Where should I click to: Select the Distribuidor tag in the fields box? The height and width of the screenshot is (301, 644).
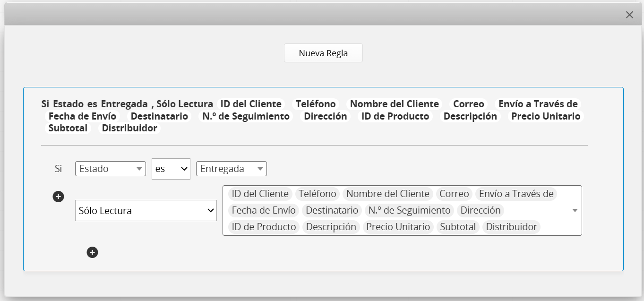[511, 227]
